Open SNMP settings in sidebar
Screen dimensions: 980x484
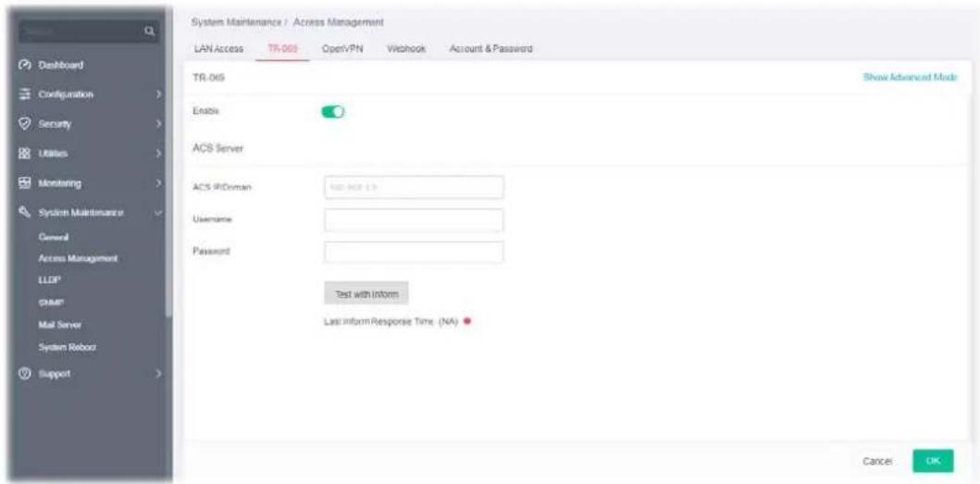(49, 303)
